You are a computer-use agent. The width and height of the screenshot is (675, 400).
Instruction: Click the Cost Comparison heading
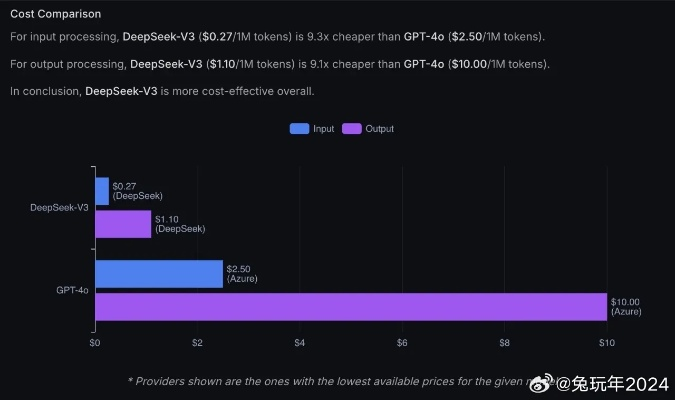point(55,14)
